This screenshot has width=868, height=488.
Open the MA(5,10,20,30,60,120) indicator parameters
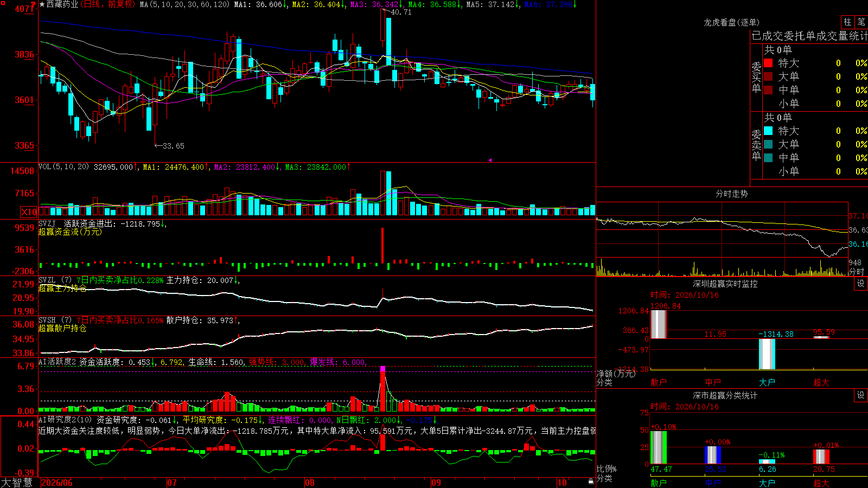pyautogui.click(x=184, y=4)
